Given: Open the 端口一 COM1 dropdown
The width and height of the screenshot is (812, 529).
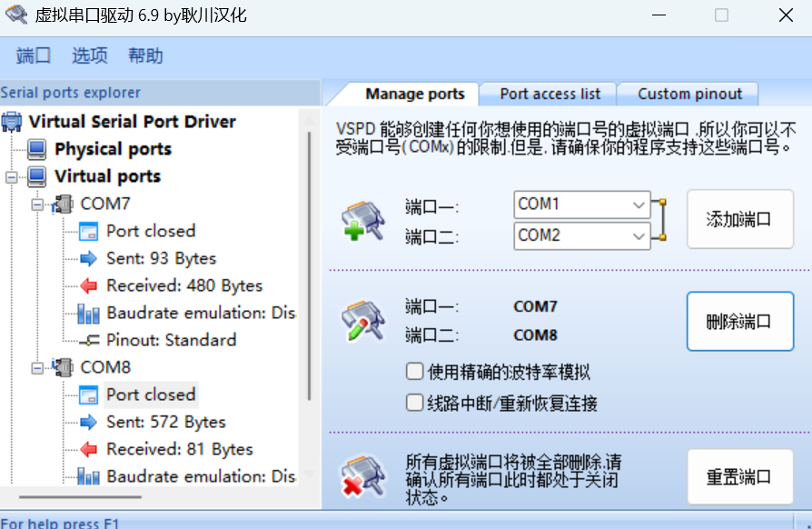Looking at the screenshot, I should point(582,205).
